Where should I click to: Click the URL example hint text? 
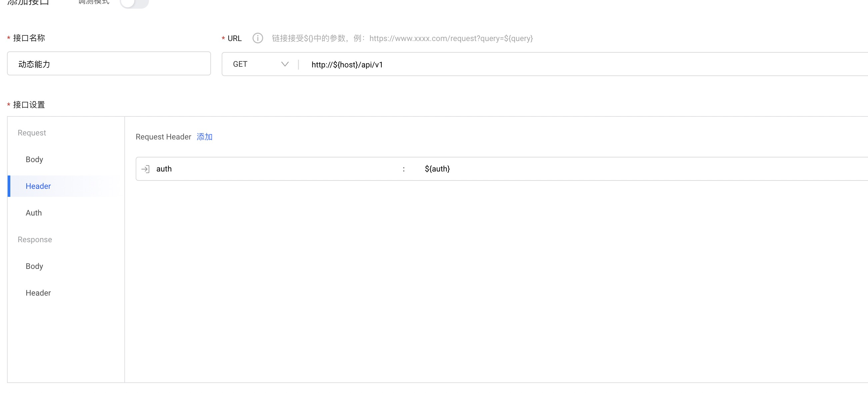click(402, 38)
